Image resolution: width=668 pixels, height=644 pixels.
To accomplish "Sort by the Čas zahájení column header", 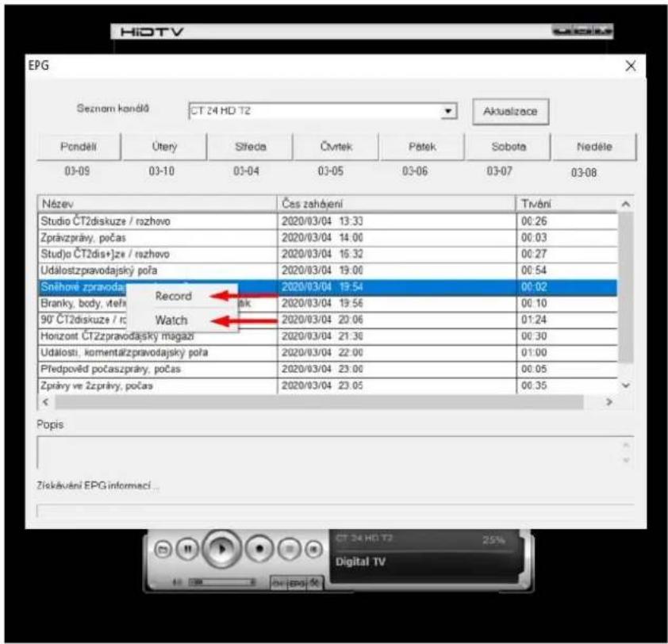I will coord(396,204).
